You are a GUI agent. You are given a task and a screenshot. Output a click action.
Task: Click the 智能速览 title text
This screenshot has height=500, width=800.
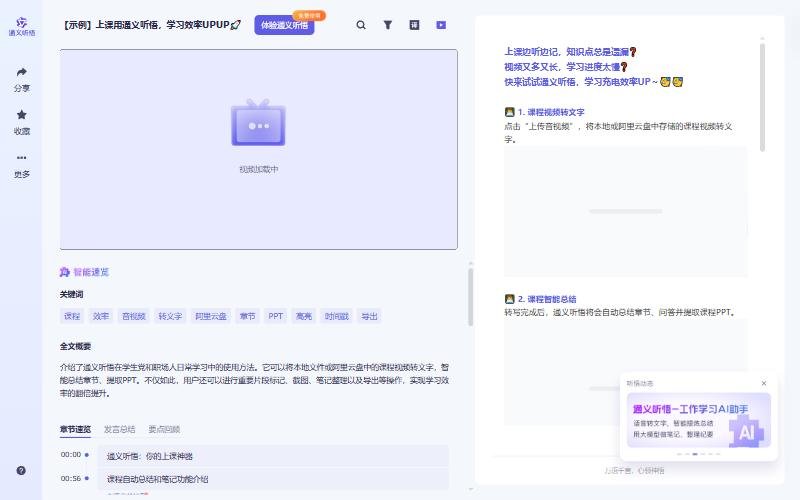(x=91, y=272)
